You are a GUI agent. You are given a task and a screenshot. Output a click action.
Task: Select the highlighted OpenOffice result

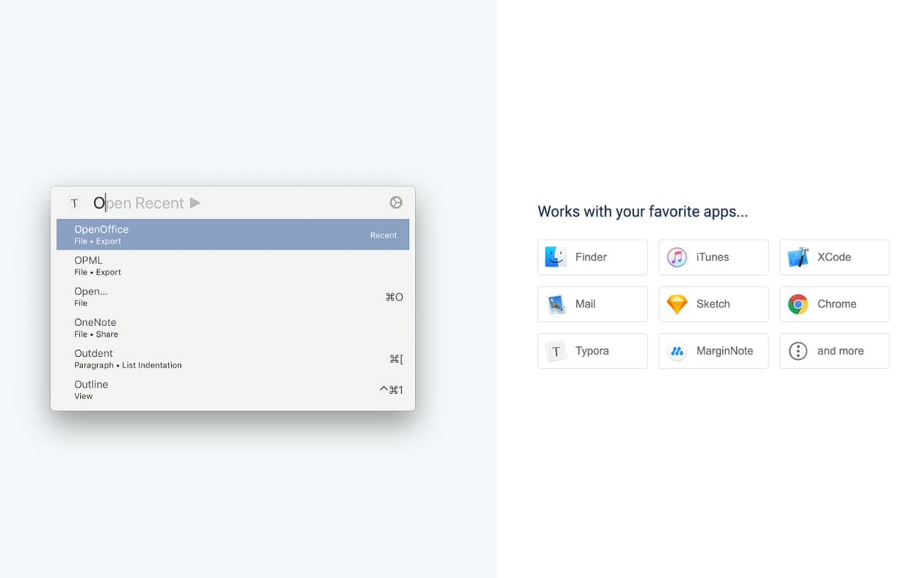coord(231,234)
